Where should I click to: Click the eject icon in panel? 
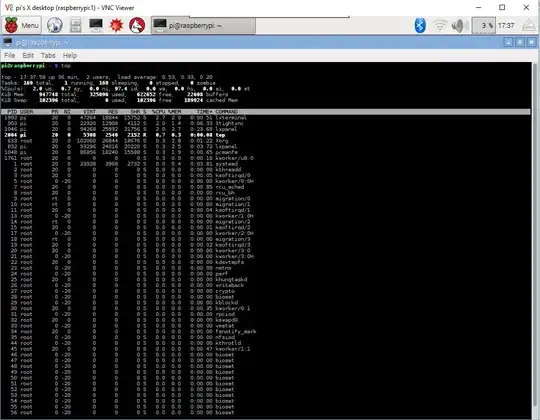[529, 25]
